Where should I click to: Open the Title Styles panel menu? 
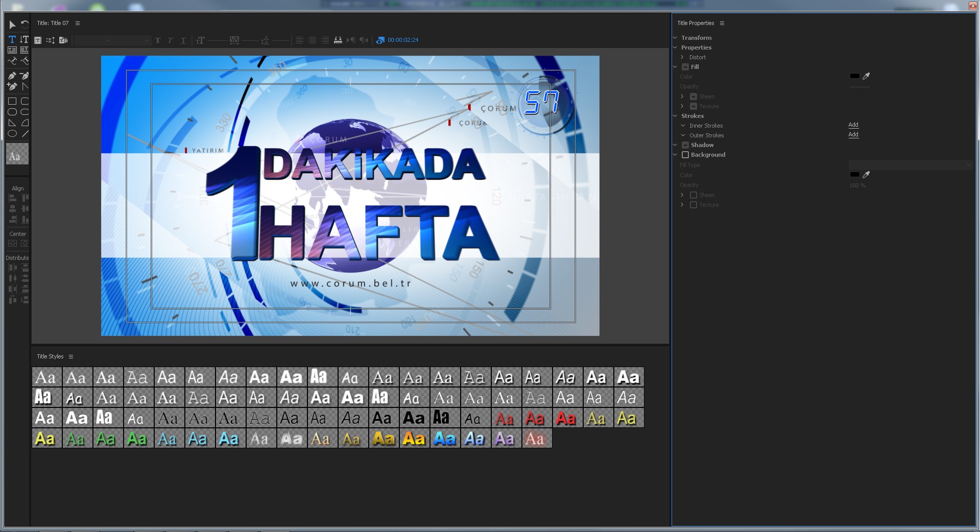point(71,356)
